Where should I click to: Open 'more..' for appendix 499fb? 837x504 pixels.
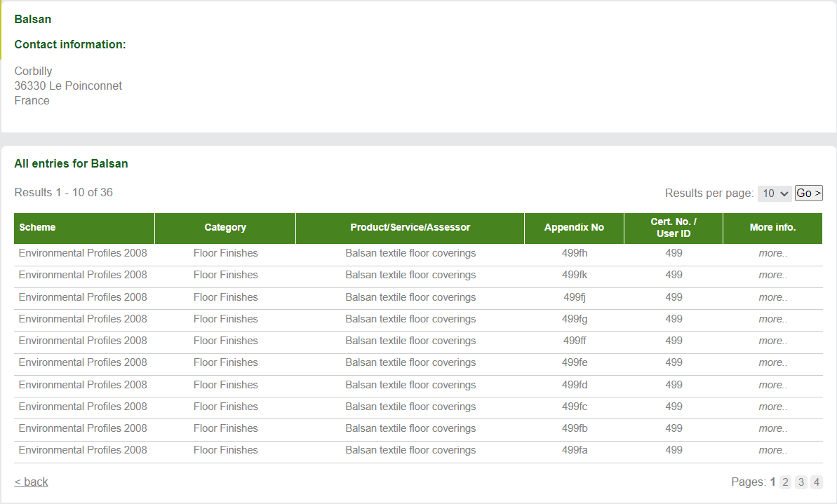click(772, 429)
